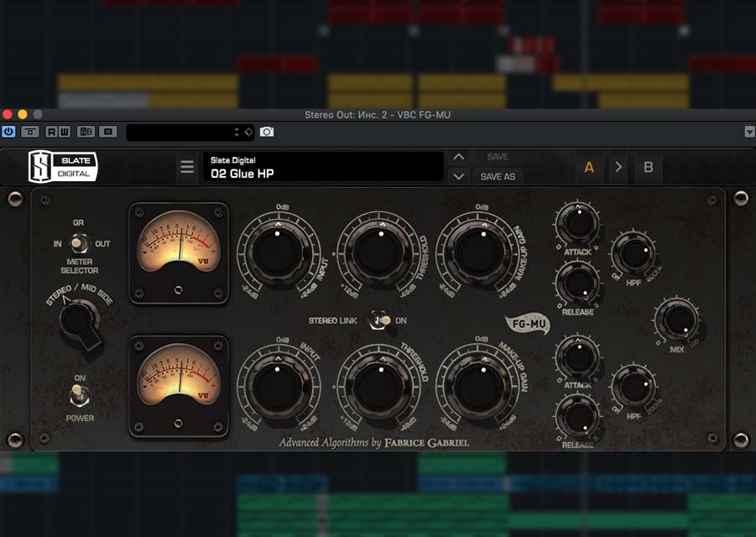Flip the Meter Selector switch
This screenshot has width=756, height=537.
[79, 243]
